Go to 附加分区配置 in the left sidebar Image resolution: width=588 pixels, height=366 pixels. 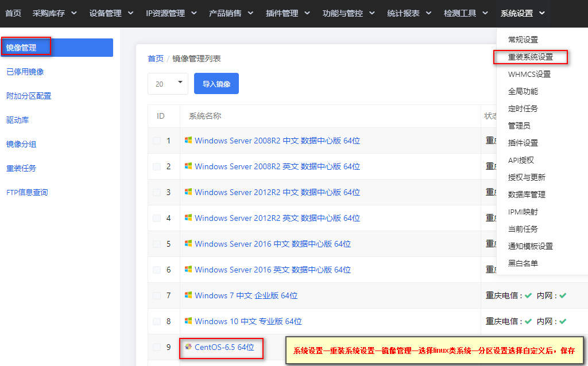29,96
